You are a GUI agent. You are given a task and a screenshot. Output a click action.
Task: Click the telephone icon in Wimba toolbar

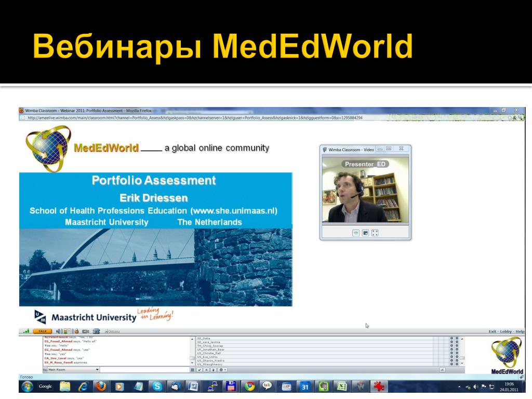tap(96, 331)
